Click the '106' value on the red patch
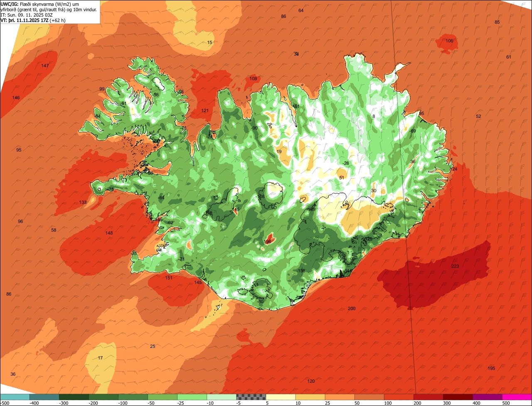532x406 pixels. 449,41
